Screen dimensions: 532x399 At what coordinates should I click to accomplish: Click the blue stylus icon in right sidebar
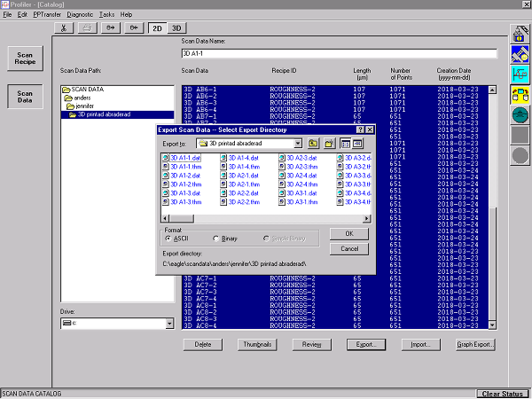[520, 55]
